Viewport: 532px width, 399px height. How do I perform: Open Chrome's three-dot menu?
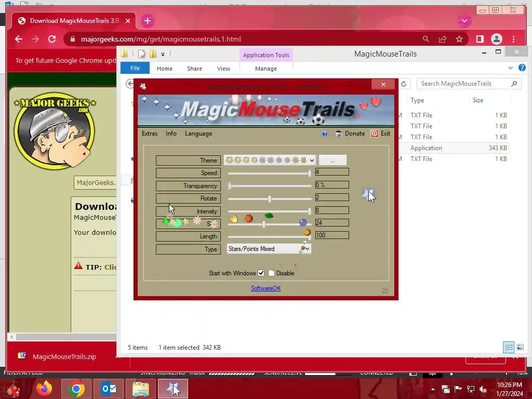tap(513, 39)
